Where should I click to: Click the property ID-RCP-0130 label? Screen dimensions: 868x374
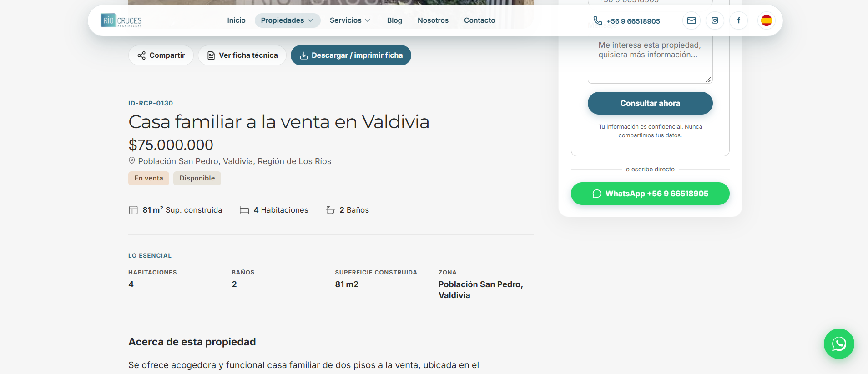(x=151, y=103)
